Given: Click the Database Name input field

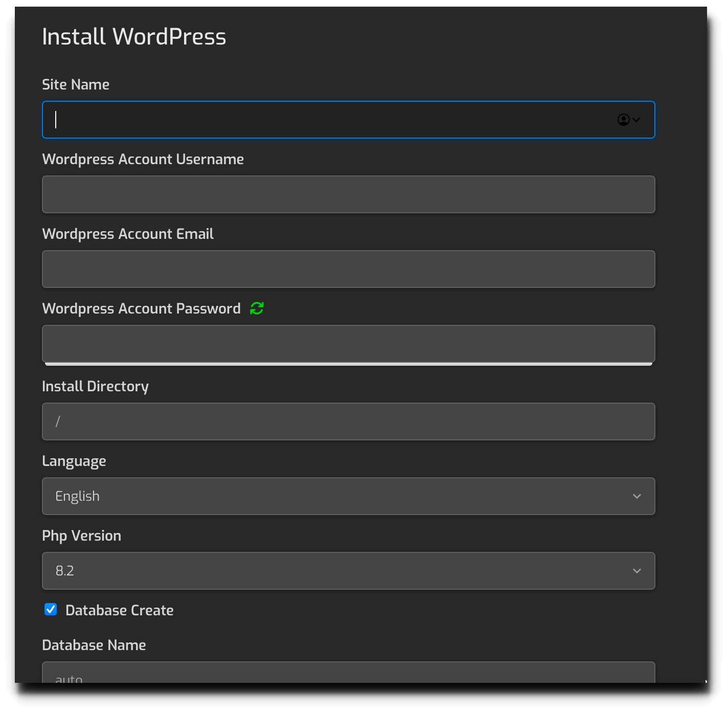Looking at the screenshot, I should (x=349, y=672).
